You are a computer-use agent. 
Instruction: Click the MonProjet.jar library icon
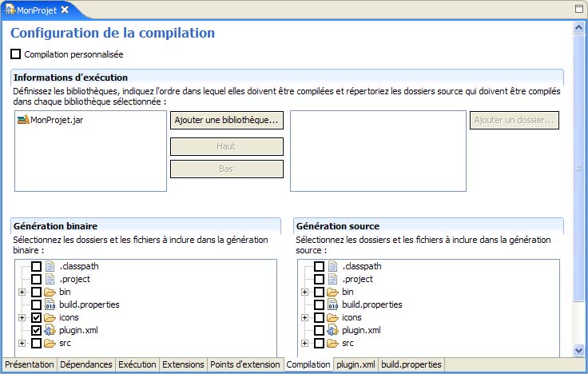tap(22, 120)
